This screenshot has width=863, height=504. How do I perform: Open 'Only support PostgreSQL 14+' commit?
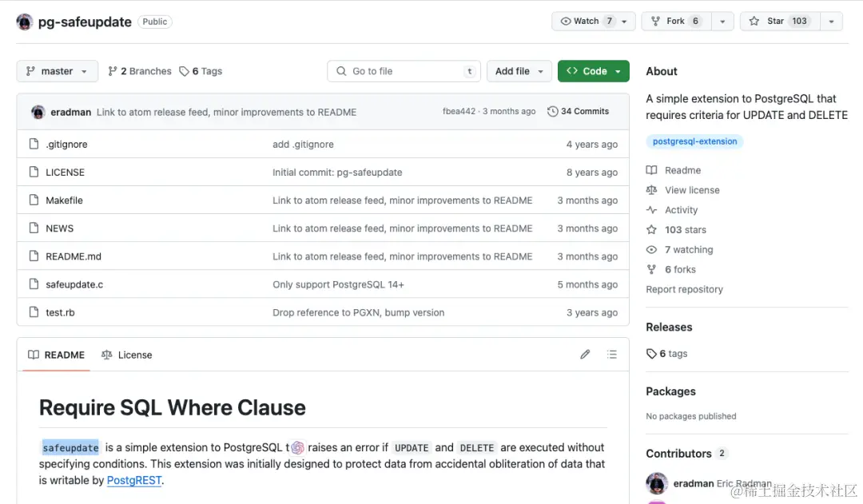tap(338, 284)
